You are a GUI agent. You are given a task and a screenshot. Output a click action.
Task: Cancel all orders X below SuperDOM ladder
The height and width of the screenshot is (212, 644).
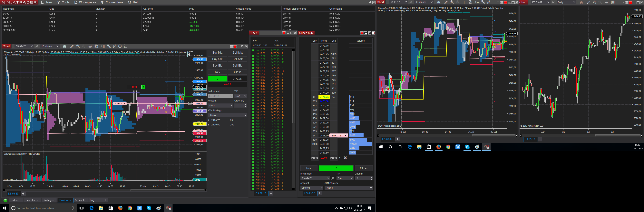pos(345,158)
